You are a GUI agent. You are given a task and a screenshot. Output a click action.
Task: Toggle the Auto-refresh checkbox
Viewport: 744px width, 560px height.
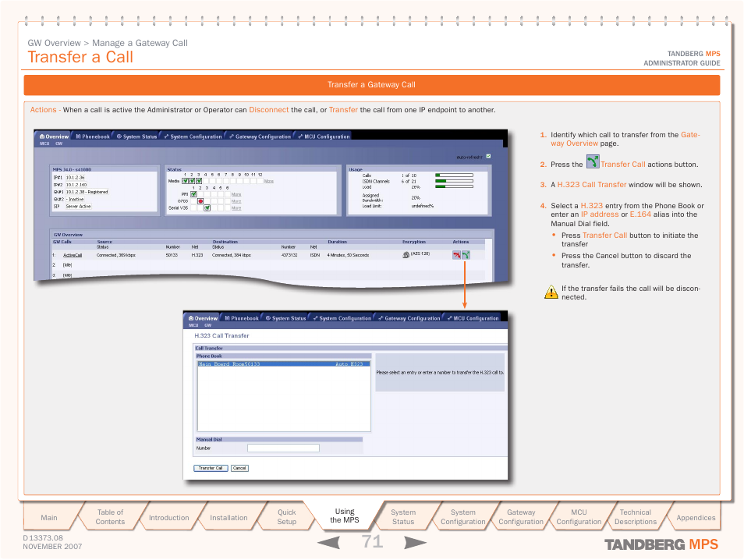click(x=488, y=156)
